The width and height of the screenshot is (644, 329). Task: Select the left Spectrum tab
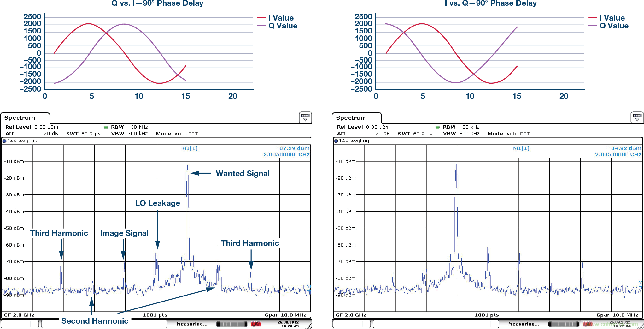(20, 118)
